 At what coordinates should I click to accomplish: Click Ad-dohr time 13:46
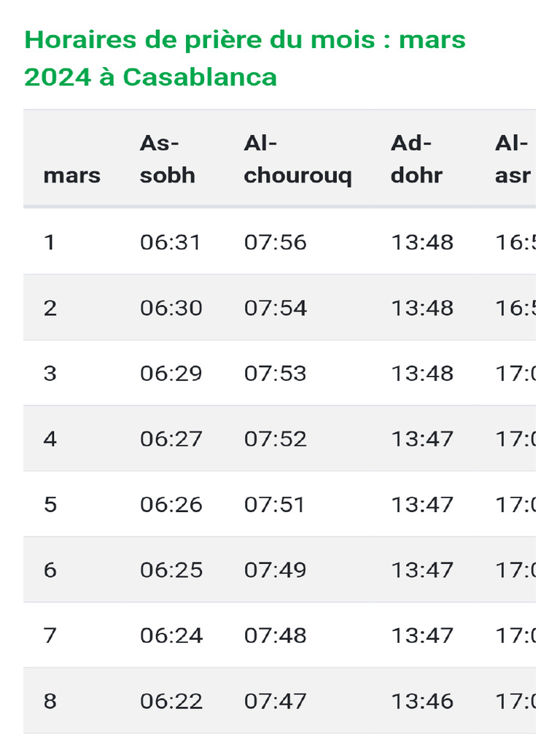coord(422,701)
